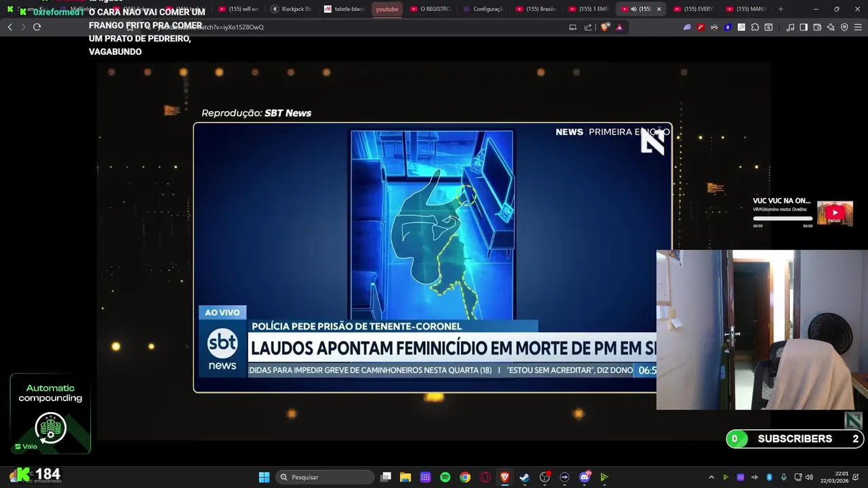
Task: Open File Explorer from the taskbar
Action: tap(406, 477)
